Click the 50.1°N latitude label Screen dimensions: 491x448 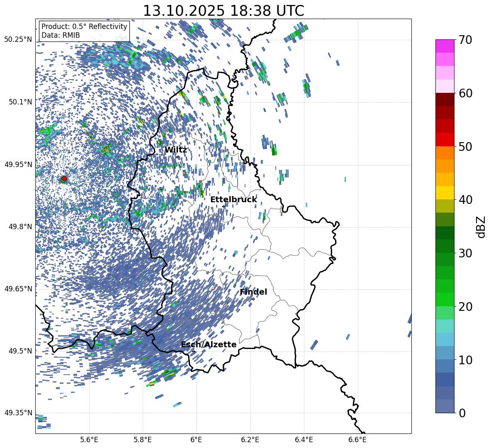20,102
